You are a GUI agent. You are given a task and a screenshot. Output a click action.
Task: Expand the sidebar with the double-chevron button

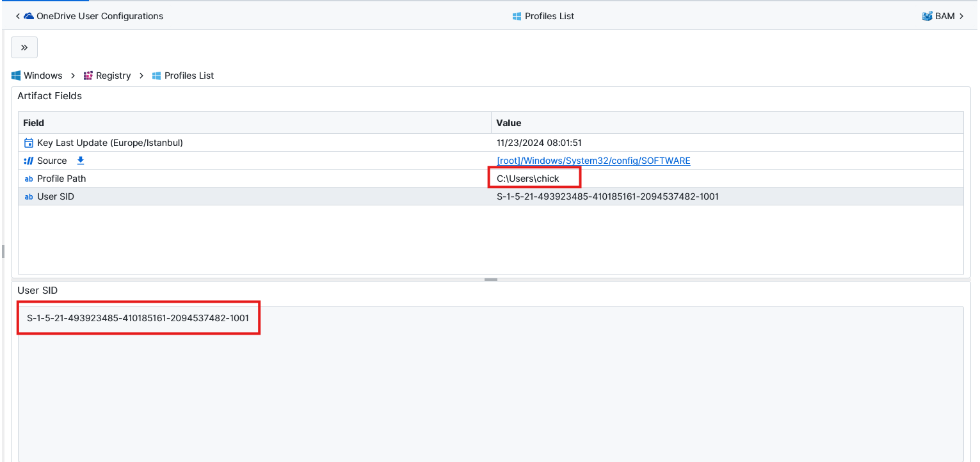coord(24,47)
